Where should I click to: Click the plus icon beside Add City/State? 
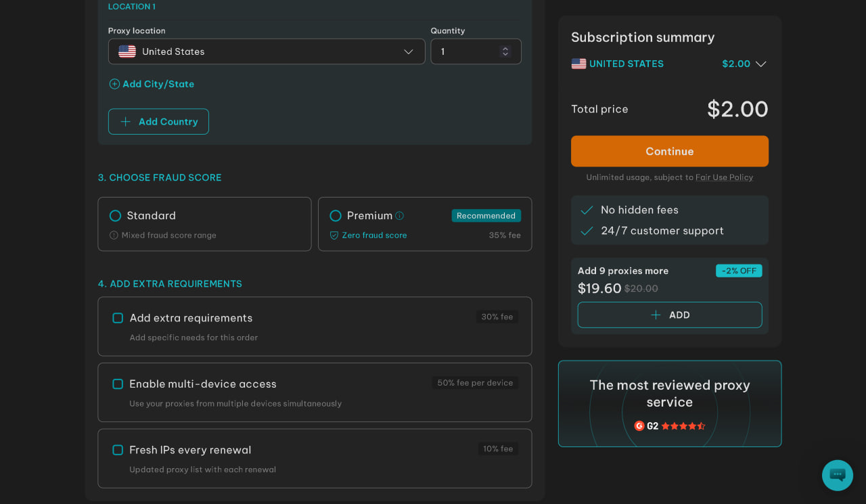tap(114, 84)
